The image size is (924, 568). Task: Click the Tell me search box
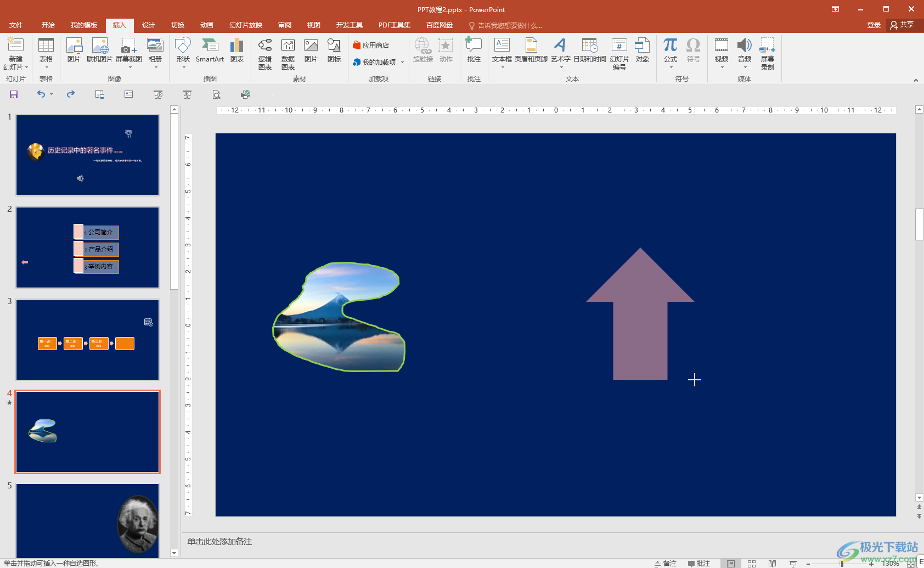[x=505, y=25]
